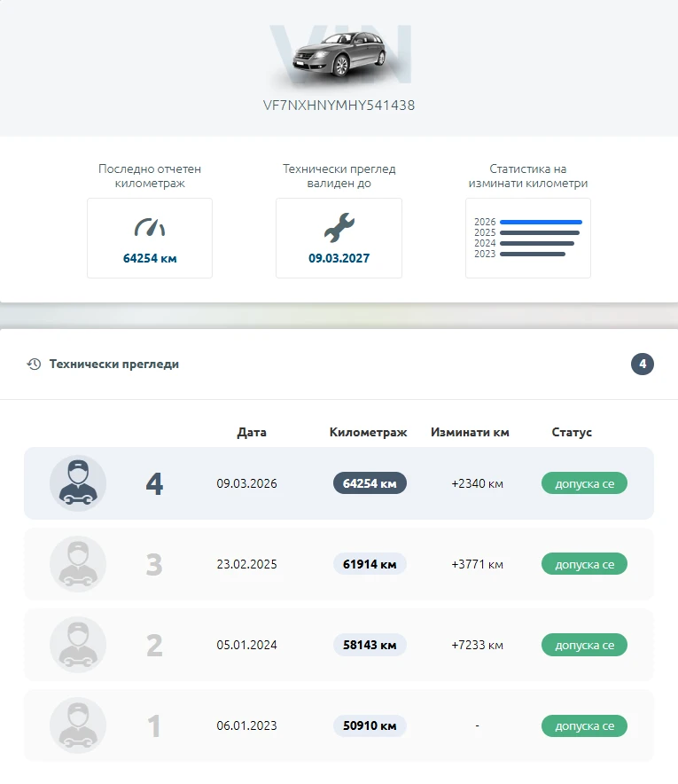678x784 pixels.
Task: Click the date 05.01.2024
Action: (x=246, y=645)
